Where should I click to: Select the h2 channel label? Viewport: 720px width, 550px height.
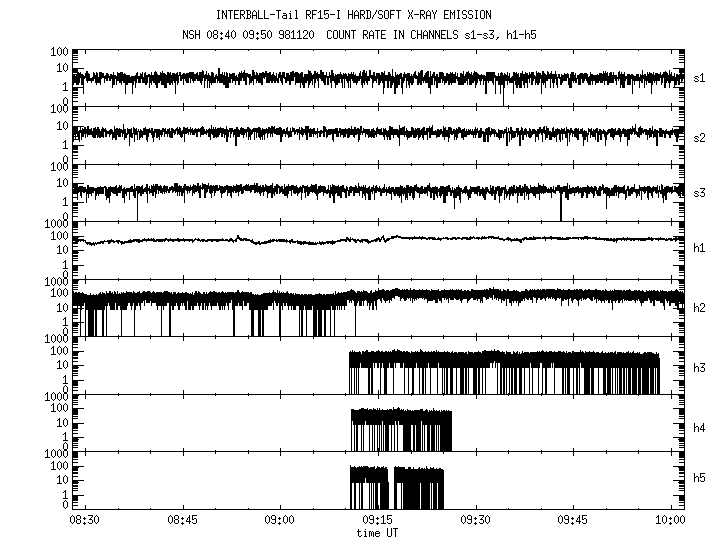(699, 308)
